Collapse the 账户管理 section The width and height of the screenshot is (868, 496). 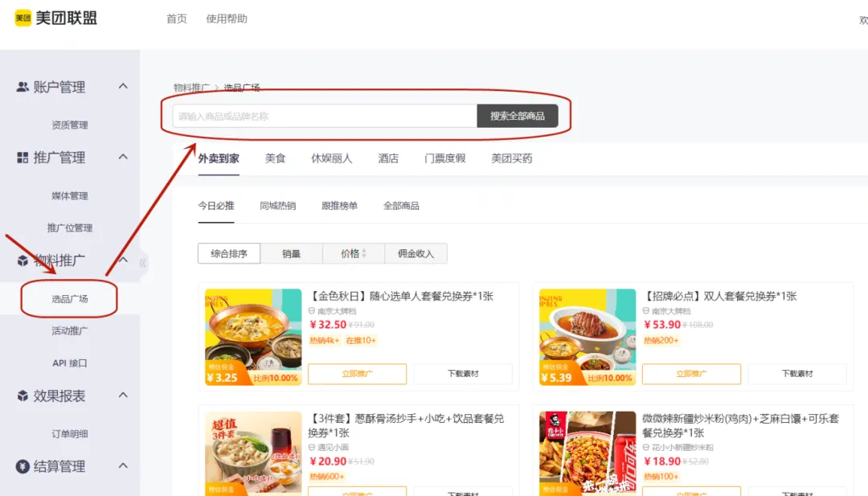point(123,86)
